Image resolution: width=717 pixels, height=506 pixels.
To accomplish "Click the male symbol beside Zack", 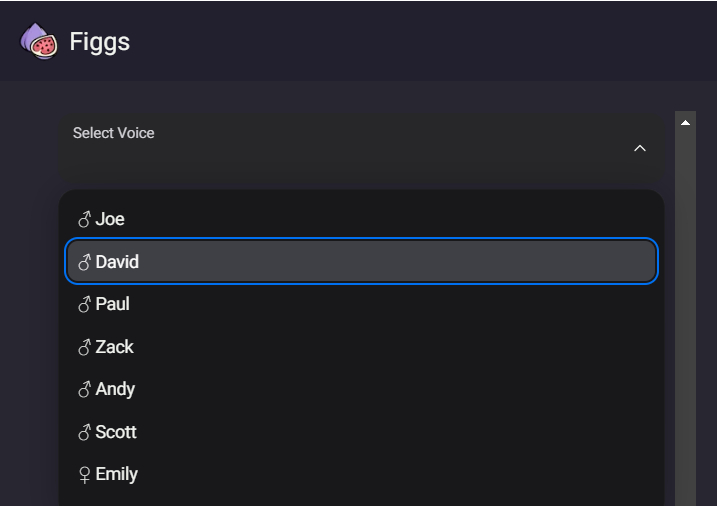I will [84, 347].
